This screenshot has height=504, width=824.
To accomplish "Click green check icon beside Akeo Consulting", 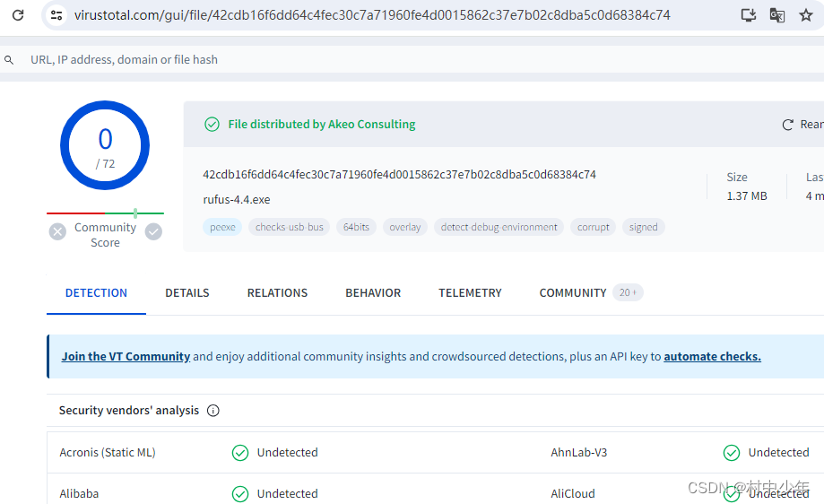I will tap(212, 125).
